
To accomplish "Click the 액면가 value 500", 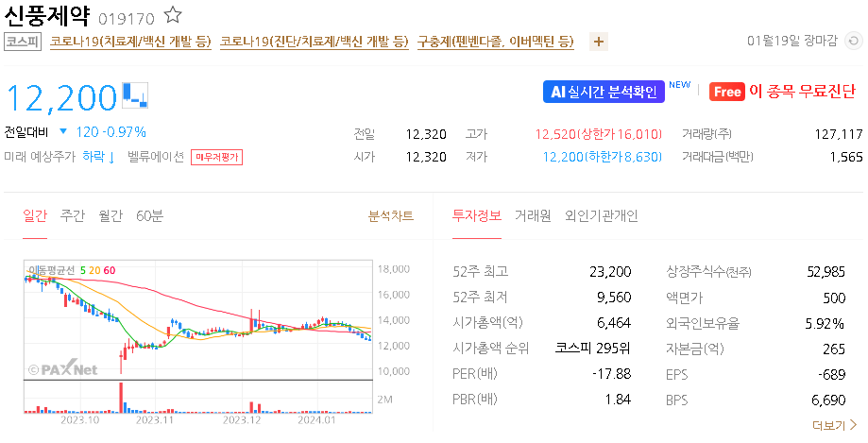I will pos(834,298).
